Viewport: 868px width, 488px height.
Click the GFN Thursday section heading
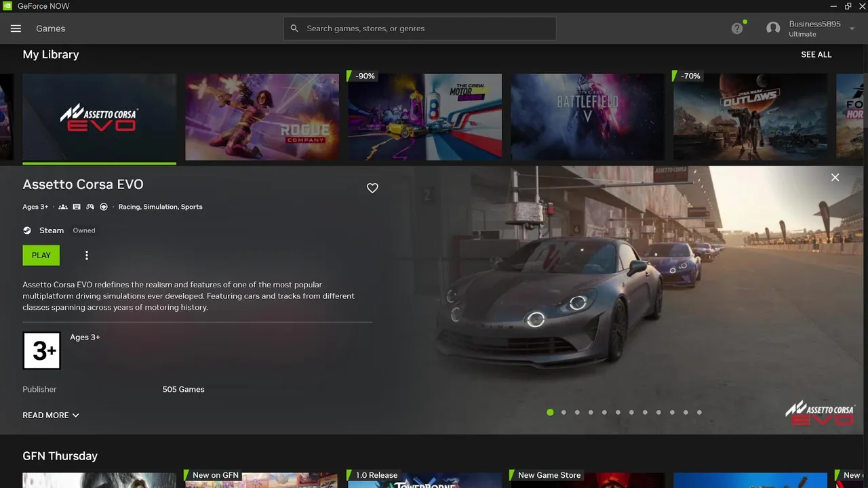click(x=60, y=456)
